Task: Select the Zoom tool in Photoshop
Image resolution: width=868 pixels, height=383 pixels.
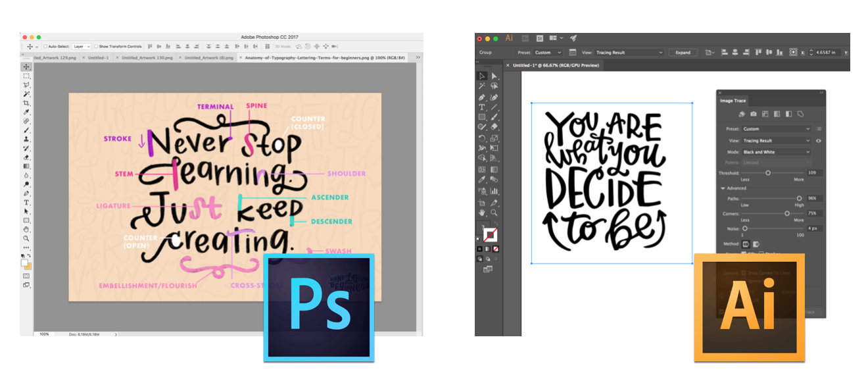Action: coord(26,238)
